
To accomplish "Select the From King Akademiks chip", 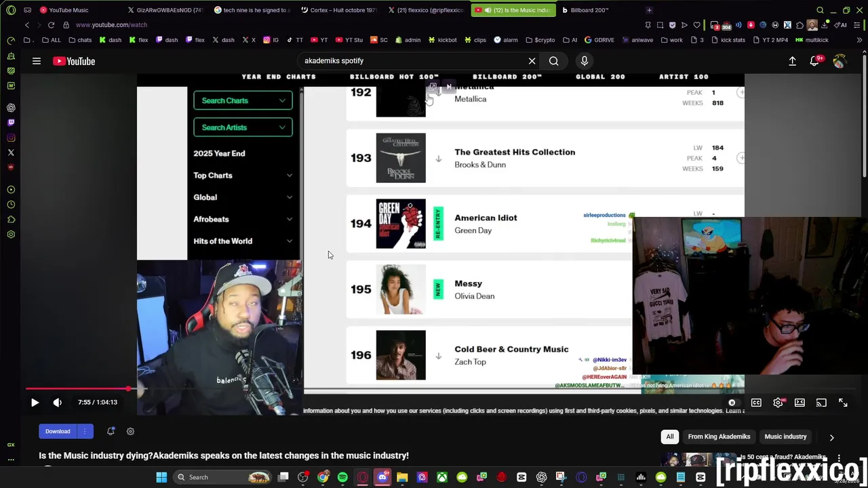I will click(x=719, y=436).
